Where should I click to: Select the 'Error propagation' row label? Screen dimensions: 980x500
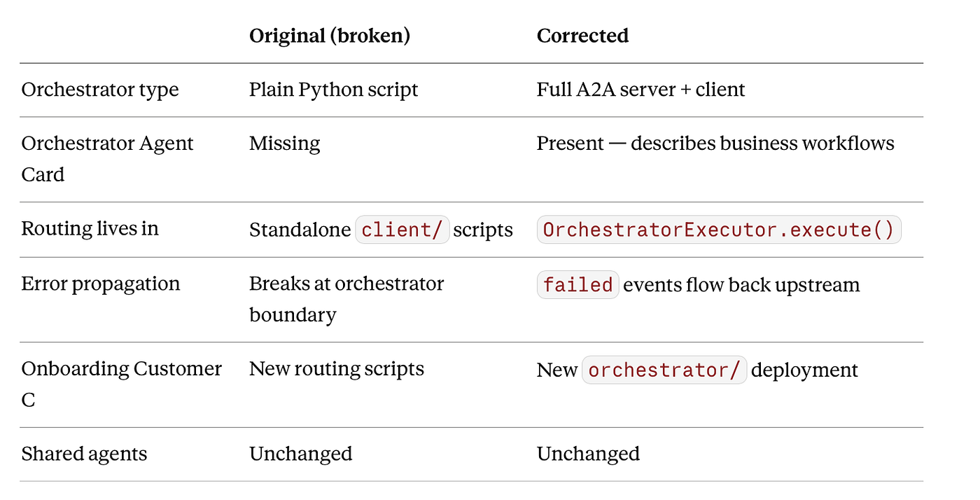coord(101,284)
